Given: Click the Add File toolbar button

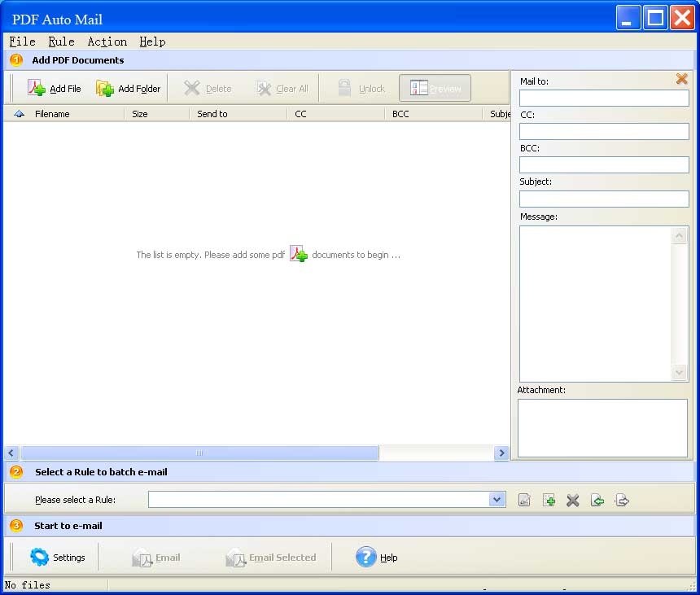Looking at the screenshot, I should tap(55, 89).
